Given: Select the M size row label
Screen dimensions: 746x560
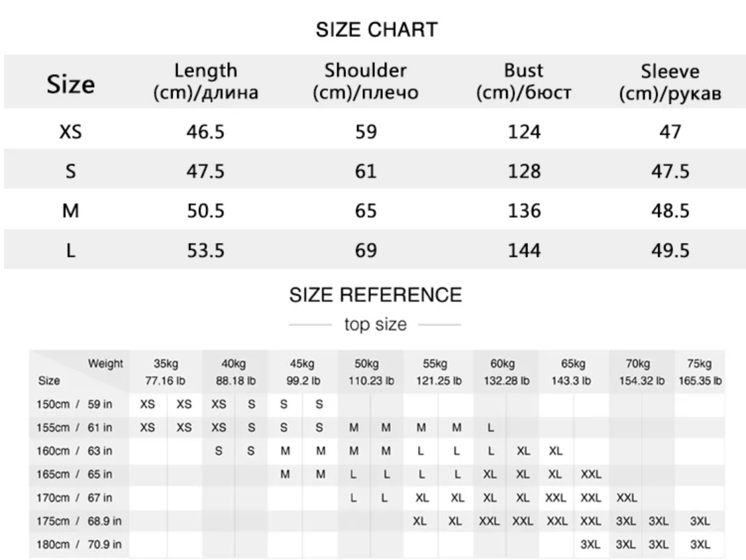Looking at the screenshot, I should (x=70, y=210).
